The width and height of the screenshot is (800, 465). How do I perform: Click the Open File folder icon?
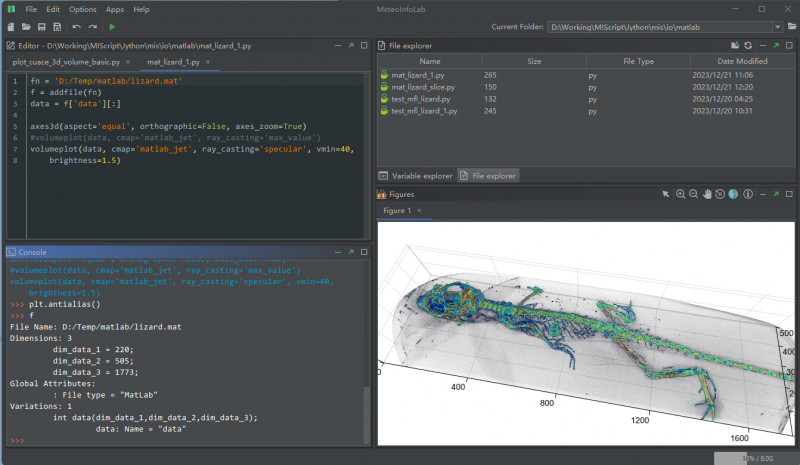point(25,26)
